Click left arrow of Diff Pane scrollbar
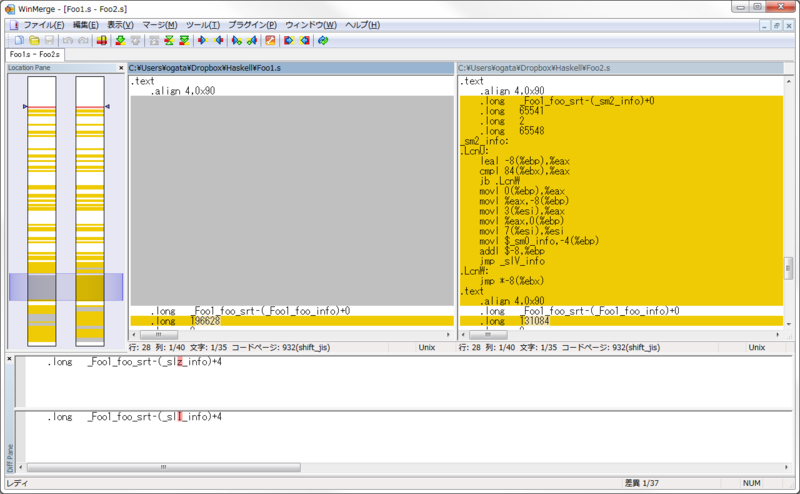Screen dimensions: 800x494 (21, 467)
